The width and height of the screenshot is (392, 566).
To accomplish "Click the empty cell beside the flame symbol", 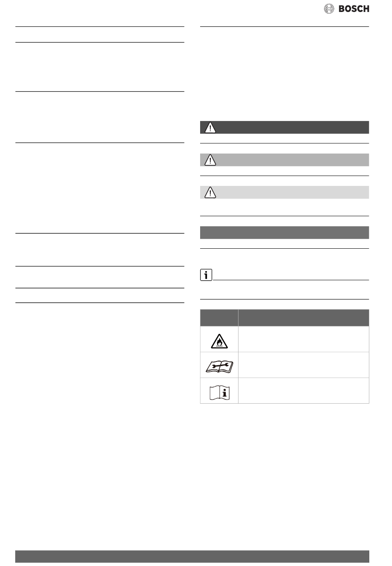I will pyautogui.click(x=304, y=340).
